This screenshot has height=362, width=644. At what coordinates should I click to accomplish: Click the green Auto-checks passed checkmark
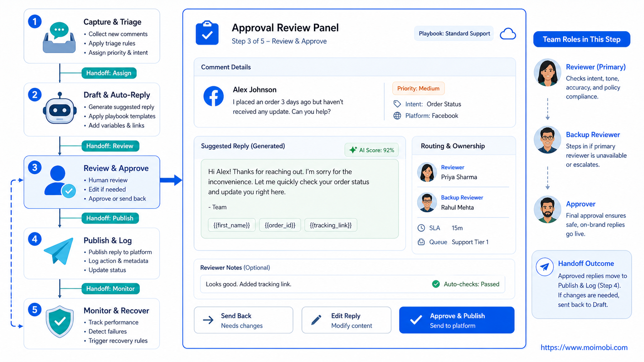pos(436,284)
